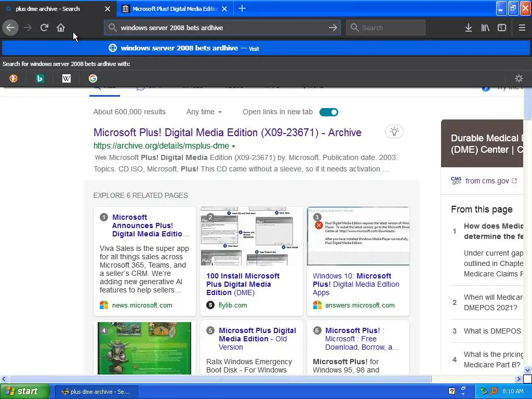Click answers.microsoft.com source text

tap(360, 305)
